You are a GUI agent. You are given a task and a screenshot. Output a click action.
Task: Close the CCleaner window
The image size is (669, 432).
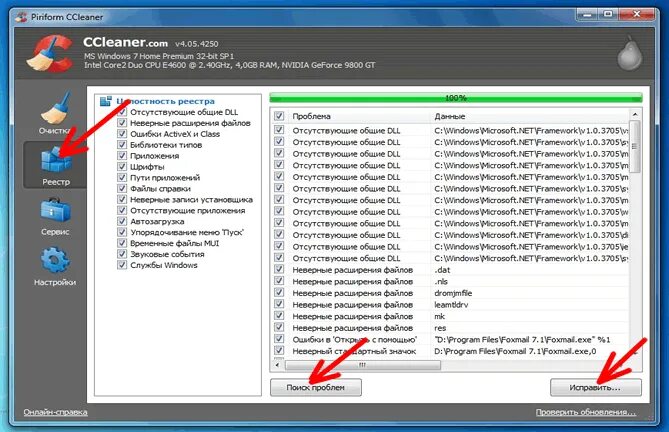click(636, 15)
